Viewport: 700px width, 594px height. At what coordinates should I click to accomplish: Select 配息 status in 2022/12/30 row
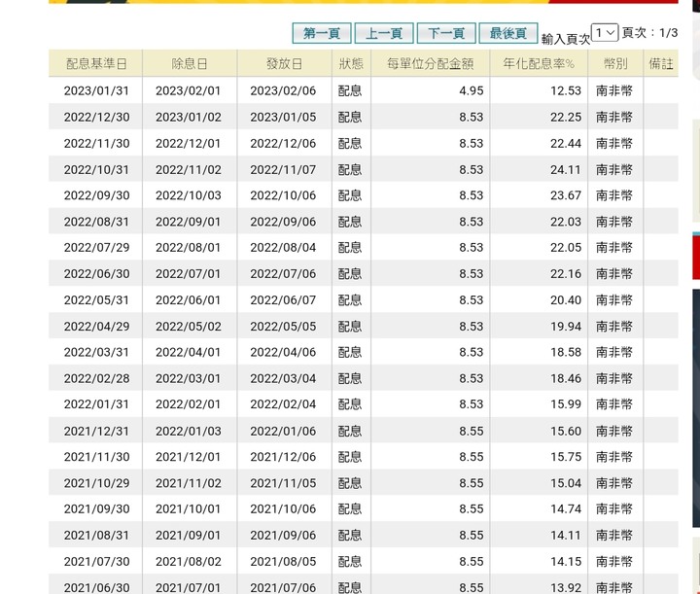350,117
